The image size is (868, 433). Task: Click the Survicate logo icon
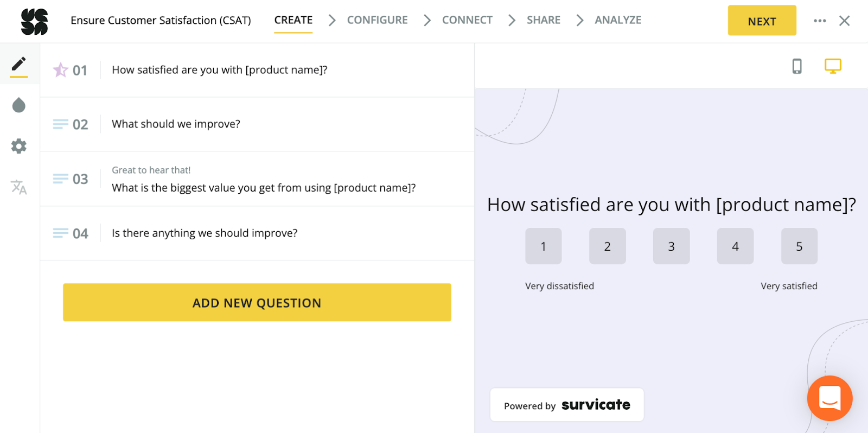pyautogui.click(x=34, y=22)
